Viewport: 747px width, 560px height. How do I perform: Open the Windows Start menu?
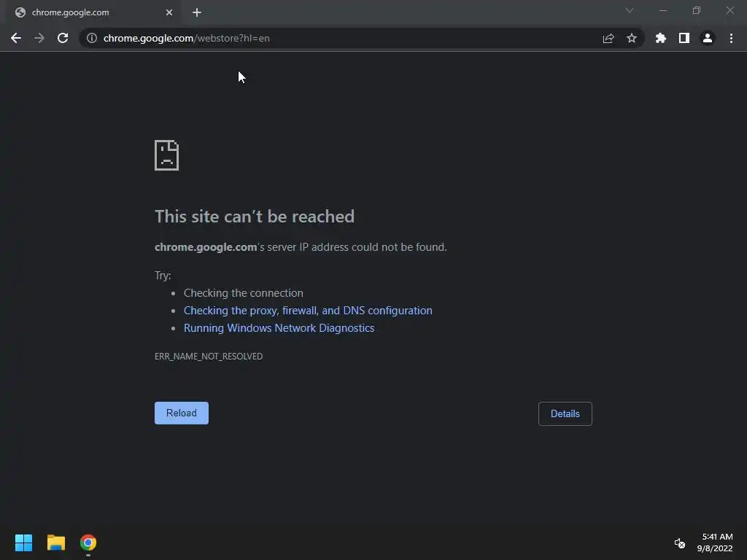pyautogui.click(x=23, y=542)
